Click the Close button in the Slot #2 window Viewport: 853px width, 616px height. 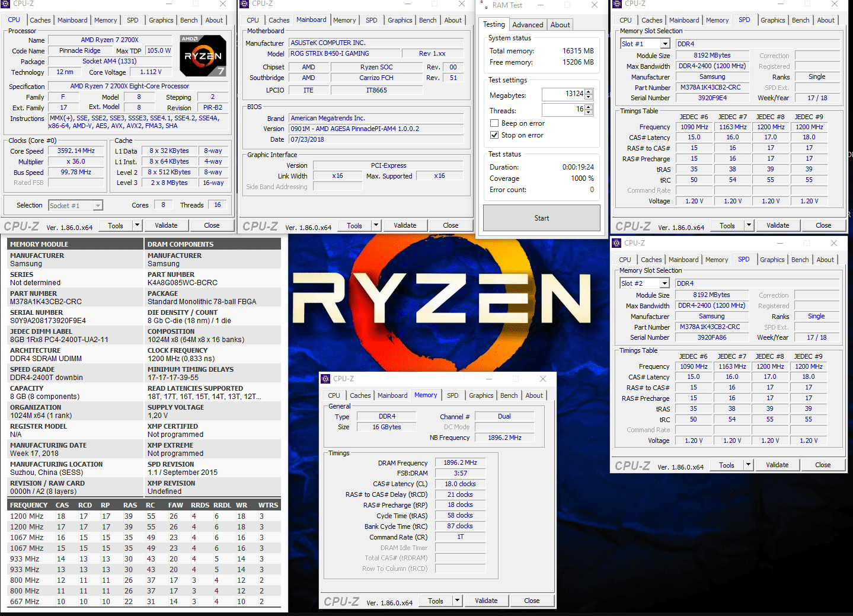[x=823, y=465]
